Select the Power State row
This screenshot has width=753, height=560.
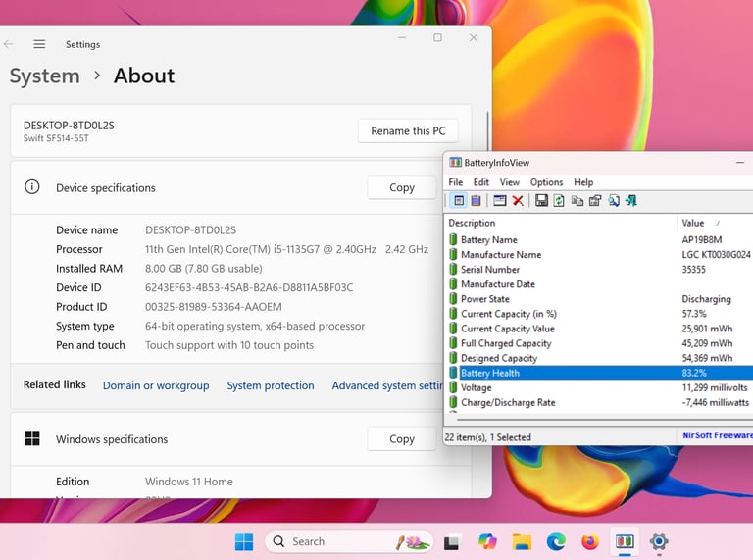(599, 299)
